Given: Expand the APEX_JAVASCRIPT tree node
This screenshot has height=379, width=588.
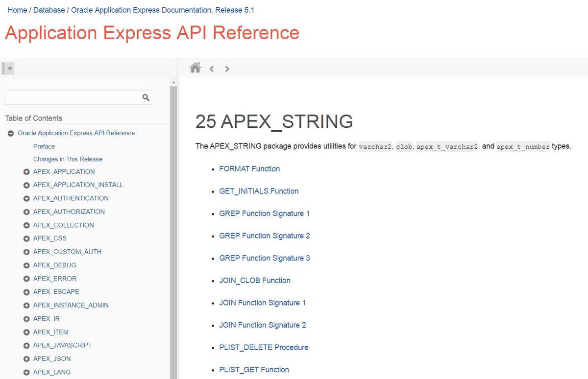Looking at the screenshot, I should (x=26, y=345).
